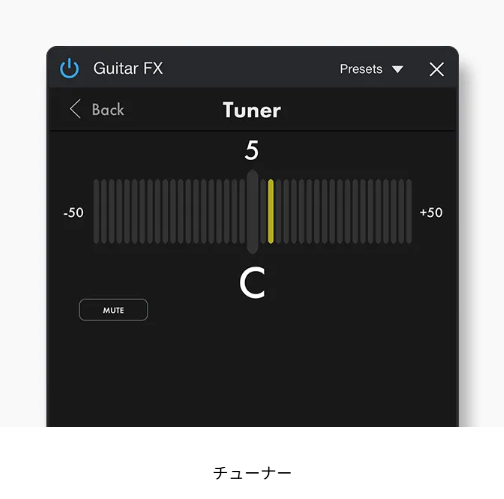Click the チューナー caption below the panel
Screen dimensions: 504x499
tap(252, 473)
